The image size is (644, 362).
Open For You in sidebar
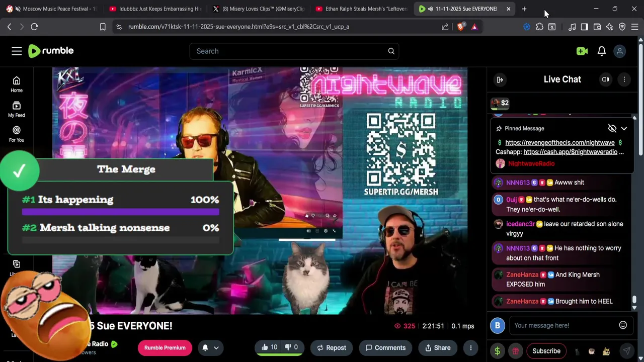pos(17,134)
